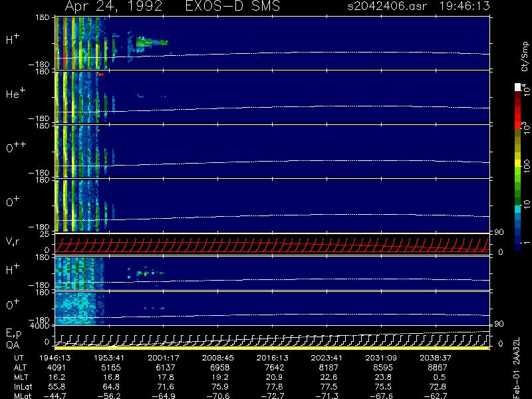Click the 'He+' panel label
Viewport: 532px width, 399px height.
point(15,93)
